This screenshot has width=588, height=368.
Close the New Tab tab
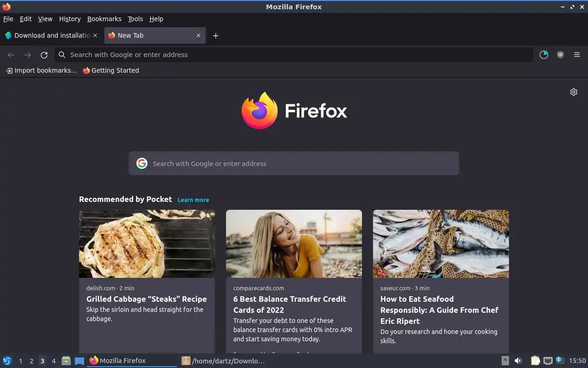198,35
